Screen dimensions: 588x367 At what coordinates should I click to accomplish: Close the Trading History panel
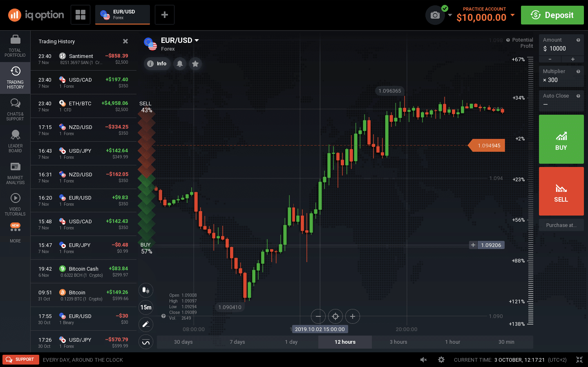(125, 41)
